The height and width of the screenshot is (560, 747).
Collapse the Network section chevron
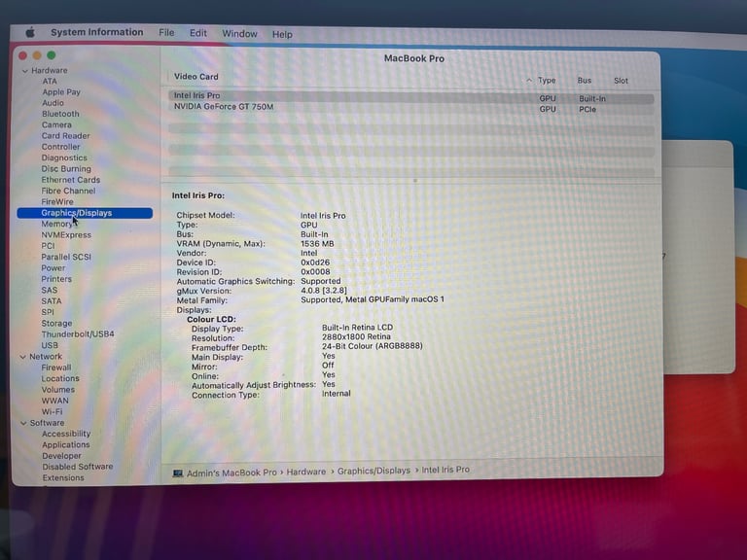coord(22,357)
